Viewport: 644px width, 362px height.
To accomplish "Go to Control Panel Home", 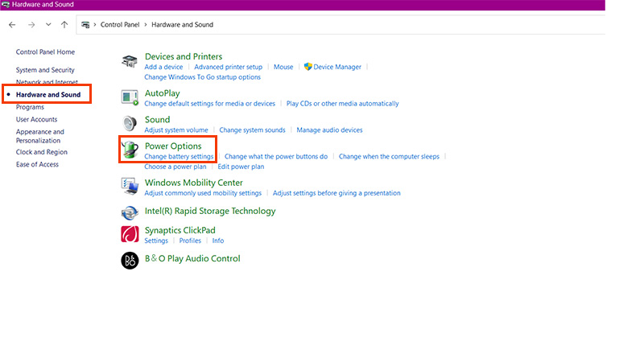I will click(45, 51).
